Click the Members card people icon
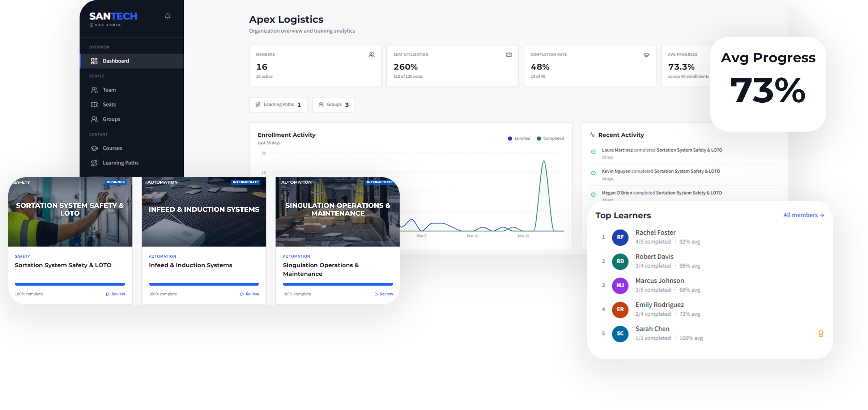This screenshot has width=868, height=410. [x=371, y=55]
